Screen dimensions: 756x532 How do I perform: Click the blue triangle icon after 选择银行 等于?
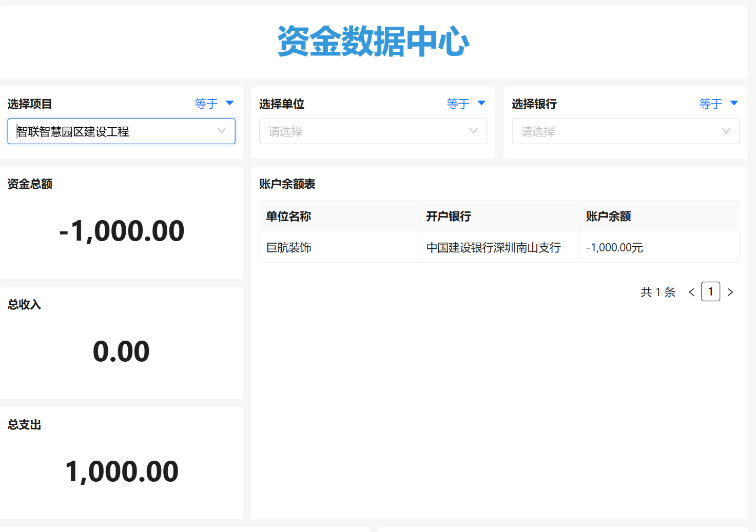click(x=734, y=103)
